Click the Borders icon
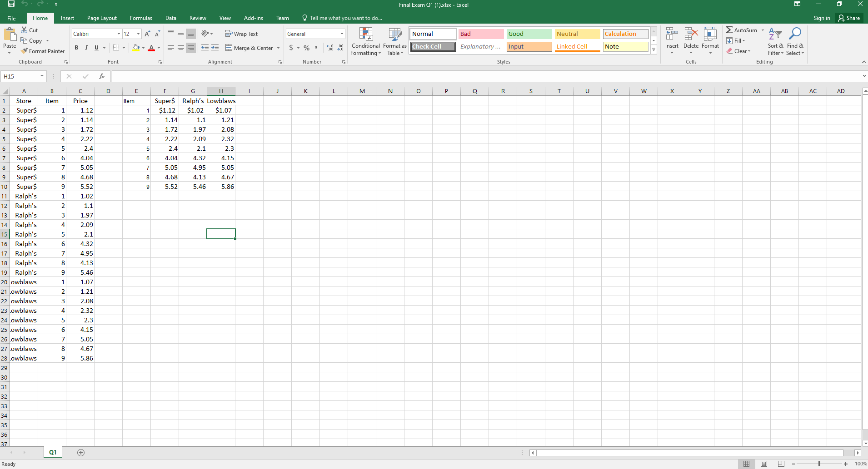The width and height of the screenshot is (868, 469). [x=116, y=48]
